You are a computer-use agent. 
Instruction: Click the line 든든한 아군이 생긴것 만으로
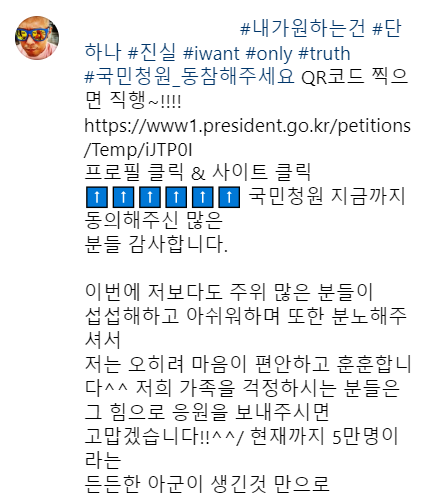tap(207, 484)
